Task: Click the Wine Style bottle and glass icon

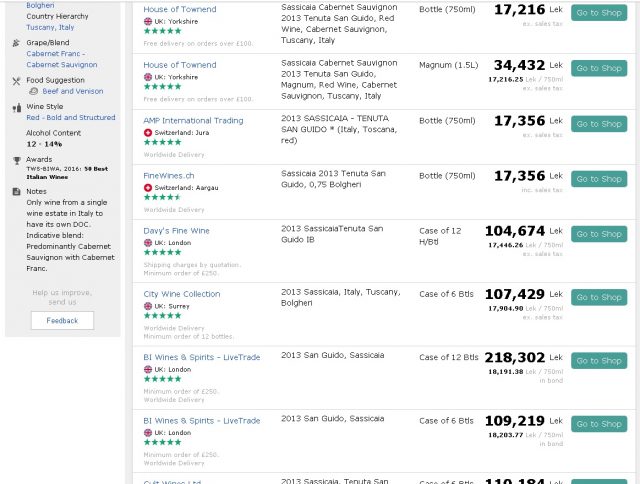Action: [16, 107]
